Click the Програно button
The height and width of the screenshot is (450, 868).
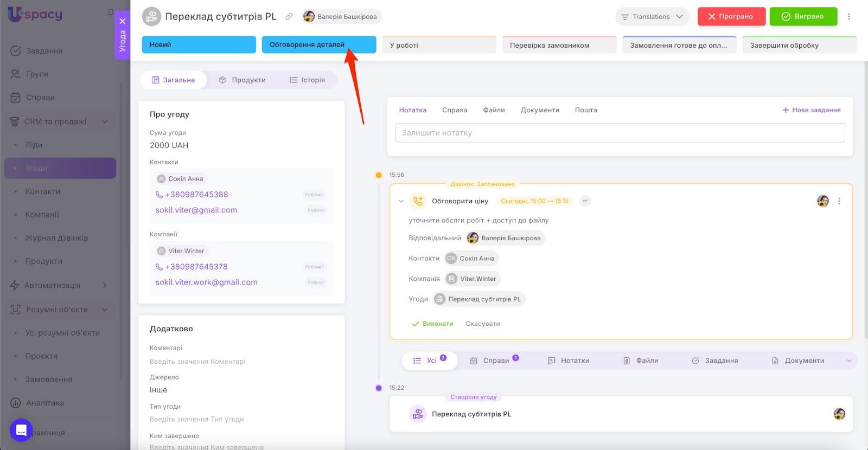[731, 17]
